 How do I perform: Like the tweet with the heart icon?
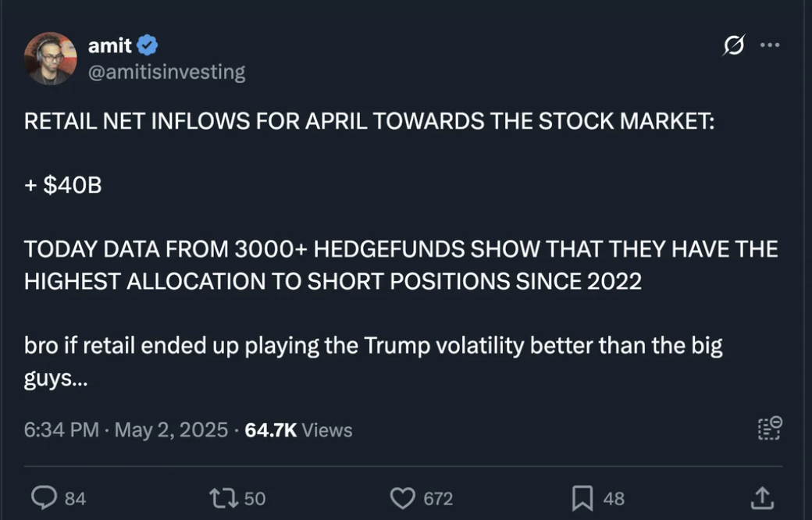(402, 497)
